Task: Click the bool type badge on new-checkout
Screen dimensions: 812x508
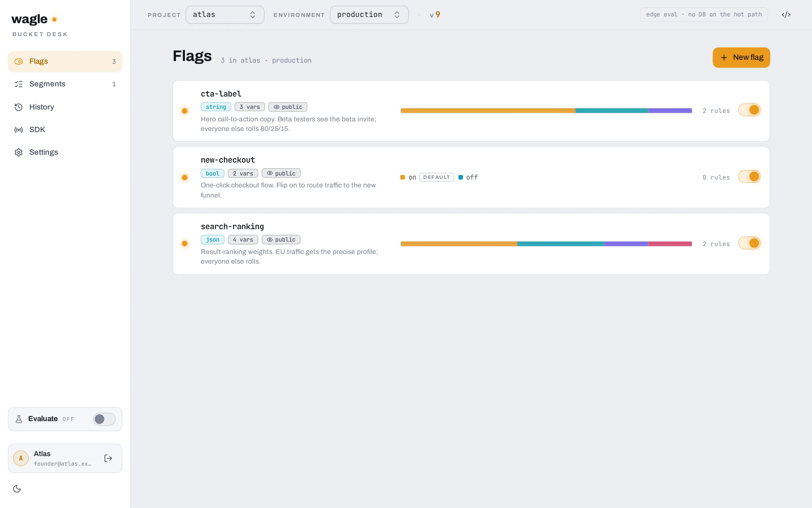Action: [212, 173]
